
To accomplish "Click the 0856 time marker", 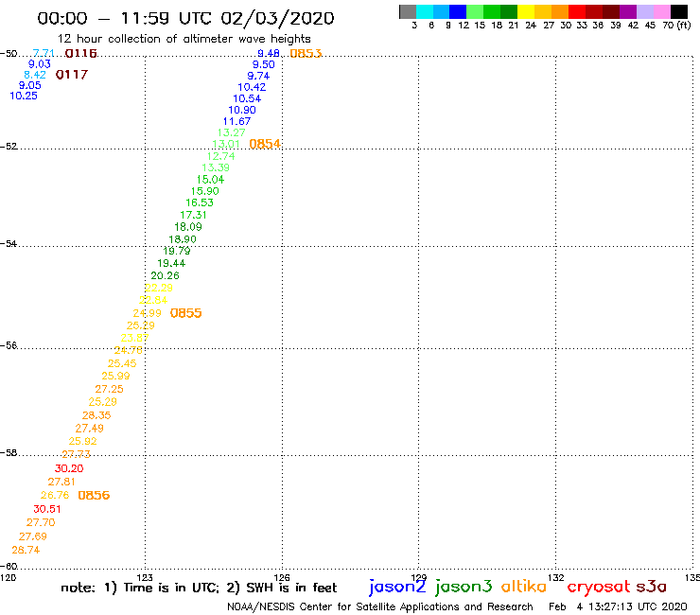I will coord(94,495).
